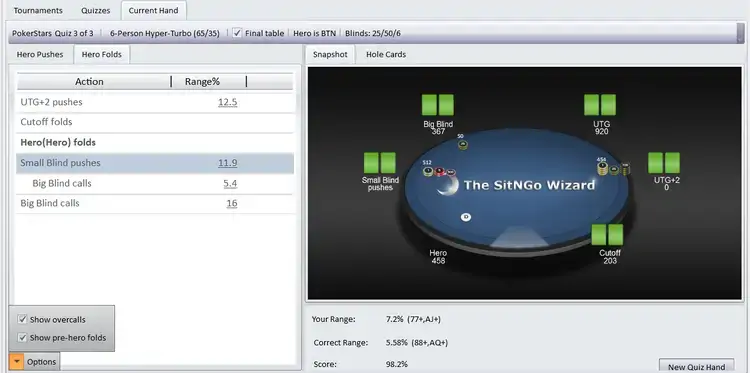Edit the 11.9 range value
This screenshot has width=750, height=373.
228,163
